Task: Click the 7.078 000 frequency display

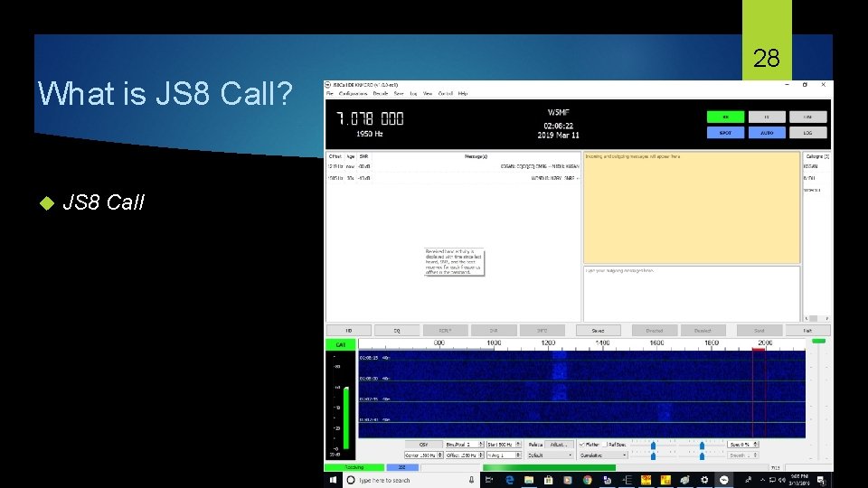Action: pyautogui.click(x=370, y=118)
